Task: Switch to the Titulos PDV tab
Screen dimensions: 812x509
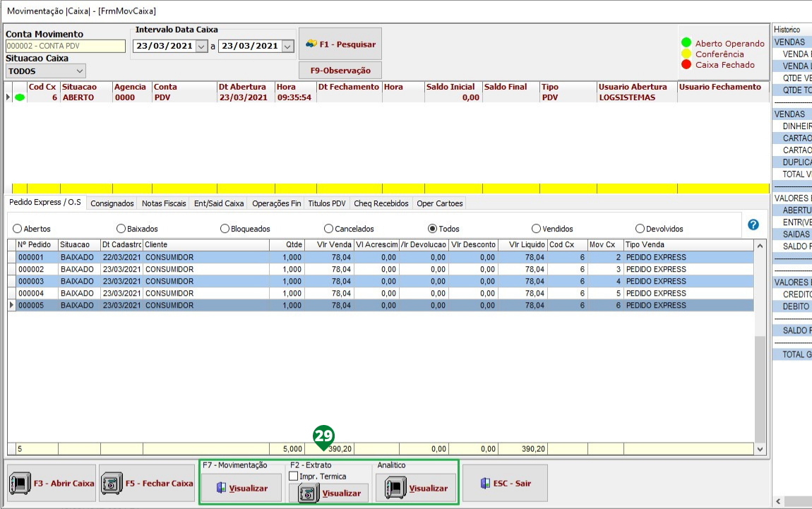Action: coord(327,203)
